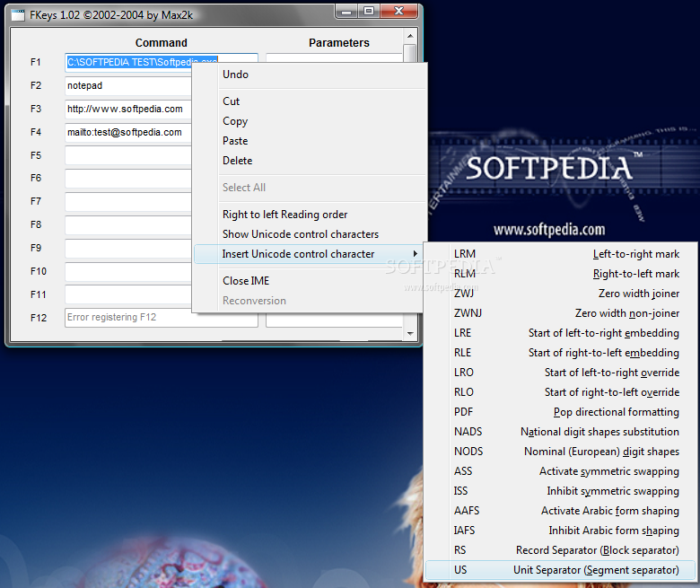Image resolution: width=700 pixels, height=588 pixels.
Task: Click the F2 command field with notepad
Action: (x=128, y=85)
